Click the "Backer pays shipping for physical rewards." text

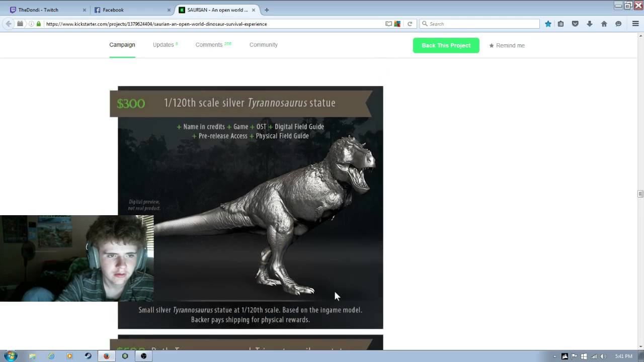[x=251, y=320]
